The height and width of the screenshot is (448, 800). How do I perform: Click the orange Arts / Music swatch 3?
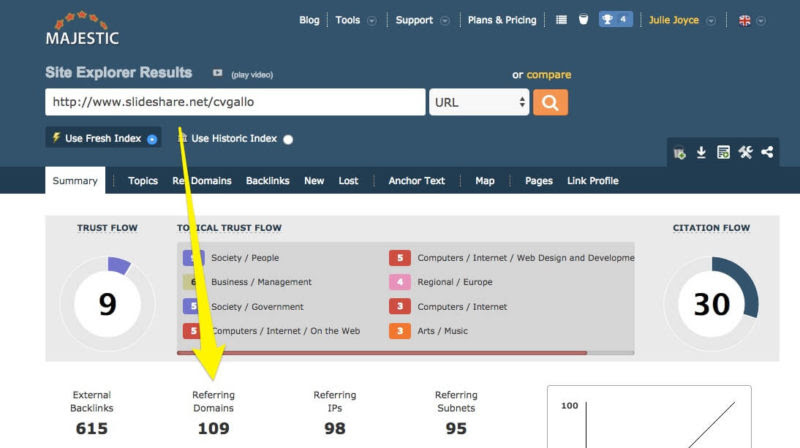coord(400,331)
